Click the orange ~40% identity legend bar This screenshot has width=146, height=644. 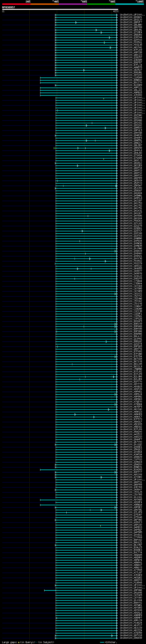coord(45,4)
